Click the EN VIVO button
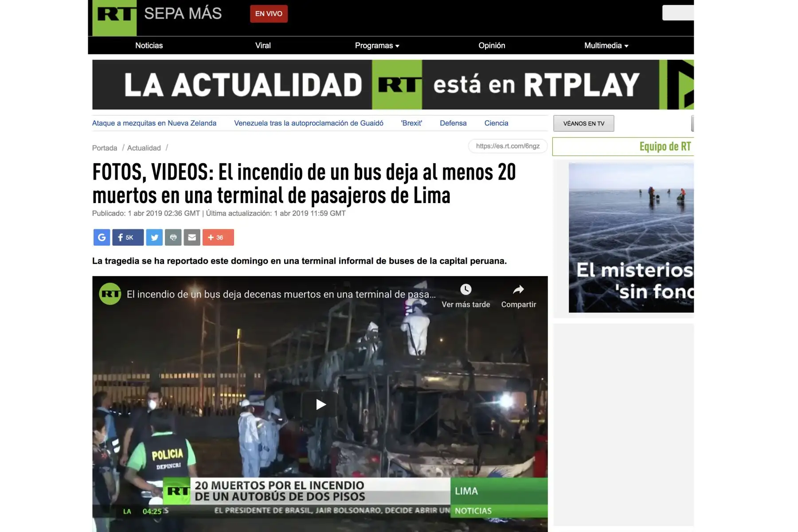 (269, 14)
